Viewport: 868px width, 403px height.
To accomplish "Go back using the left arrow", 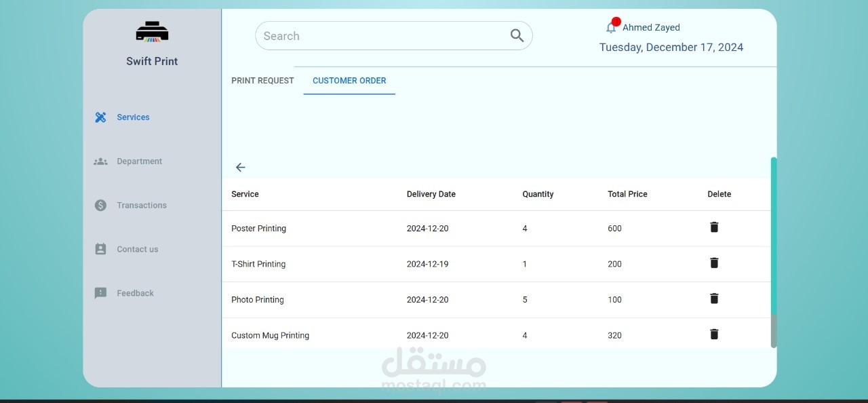I will pyautogui.click(x=240, y=167).
